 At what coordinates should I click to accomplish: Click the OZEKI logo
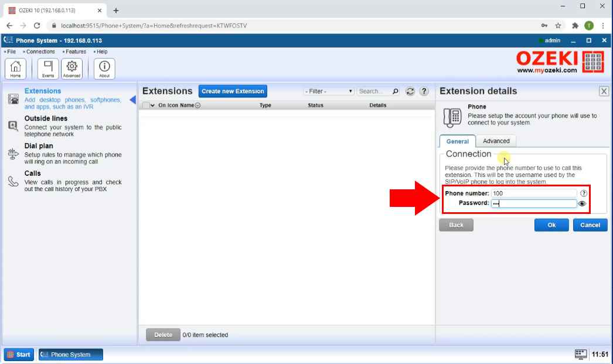click(x=560, y=62)
